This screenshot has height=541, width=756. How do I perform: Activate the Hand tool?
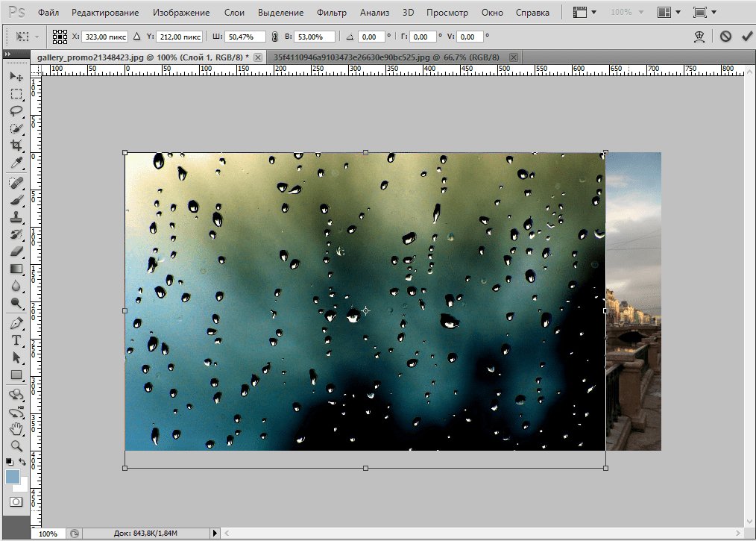[x=16, y=428]
